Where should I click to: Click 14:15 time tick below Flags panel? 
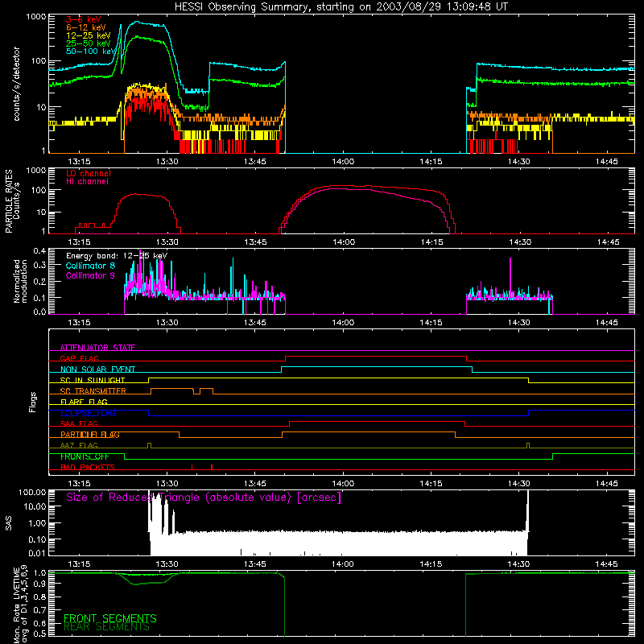(431, 484)
